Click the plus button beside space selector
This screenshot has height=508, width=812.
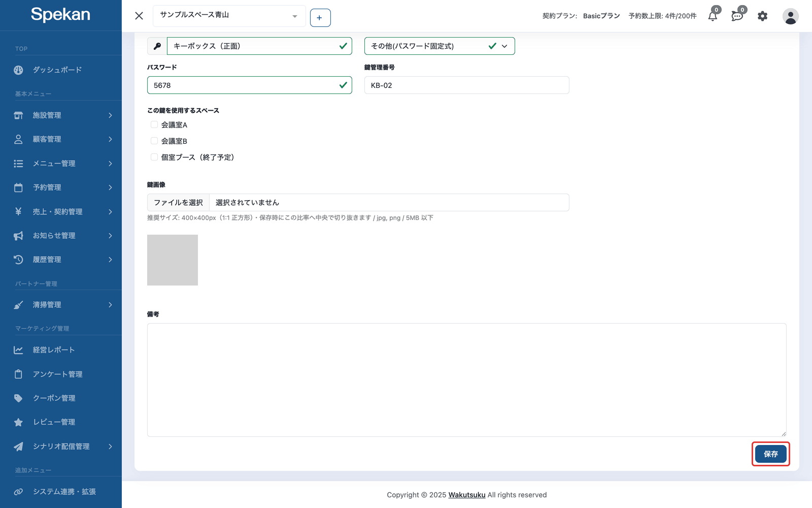pos(320,18)
